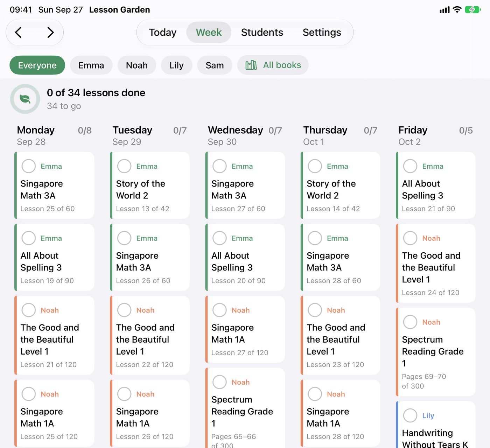Open "Lesson 24 of 120" on Friday
Viewport: 490px width, 448px height.
point(430,293)
